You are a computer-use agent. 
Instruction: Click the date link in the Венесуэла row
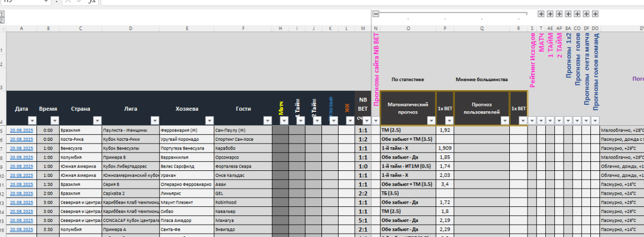(21, 148)
